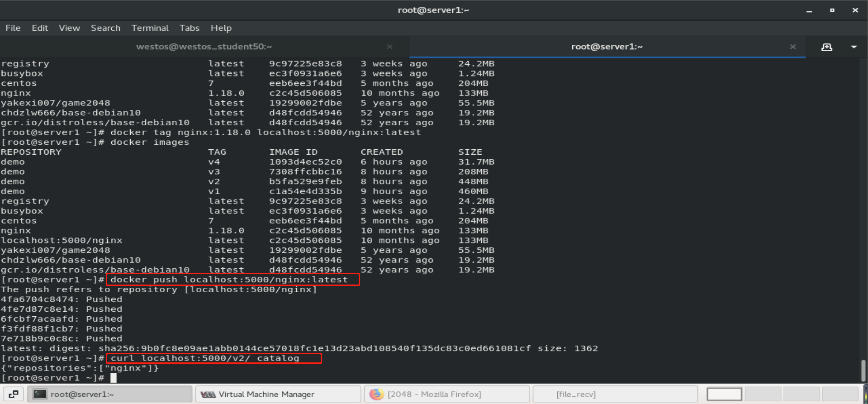868x404 pixels.
Task: Click image ID b5fa529e9feb
Action: (306, 181)
